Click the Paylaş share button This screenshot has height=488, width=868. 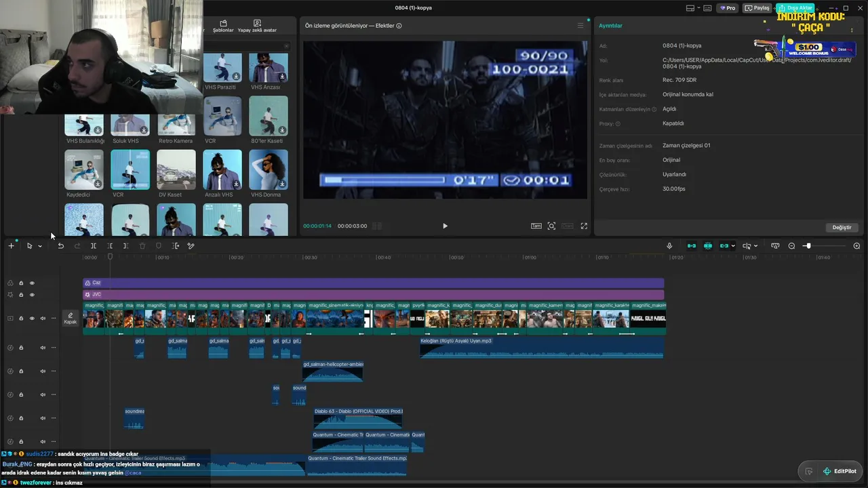[x=757, y=8]
